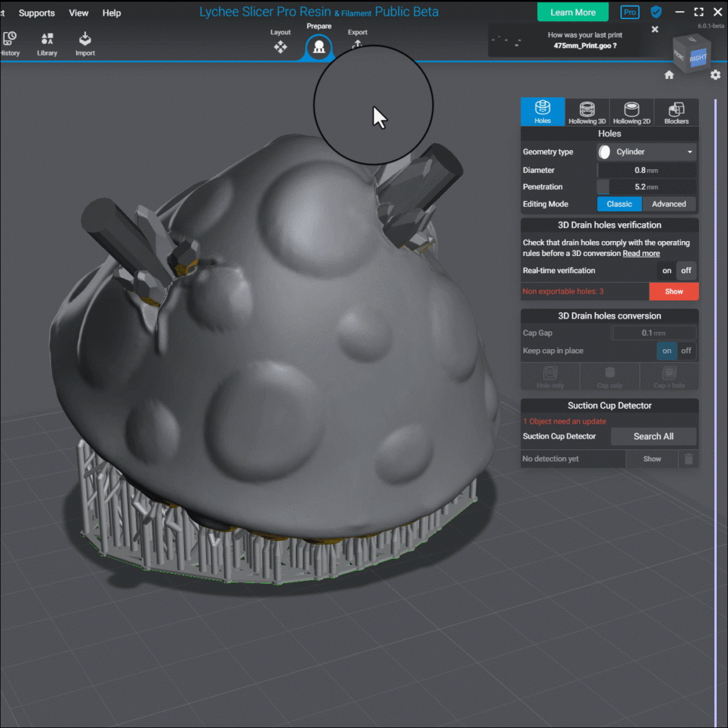Collapse the Suction Cup Detector section
This screenshot has height=728, width=728.
pyautogui.click(x=609, y=405)
